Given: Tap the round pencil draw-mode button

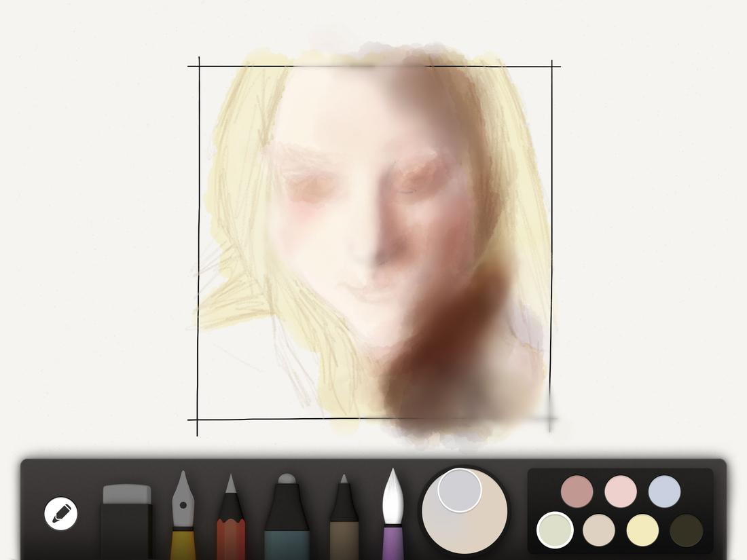Looking at the screenshot, I should click(x=60, y=512).
